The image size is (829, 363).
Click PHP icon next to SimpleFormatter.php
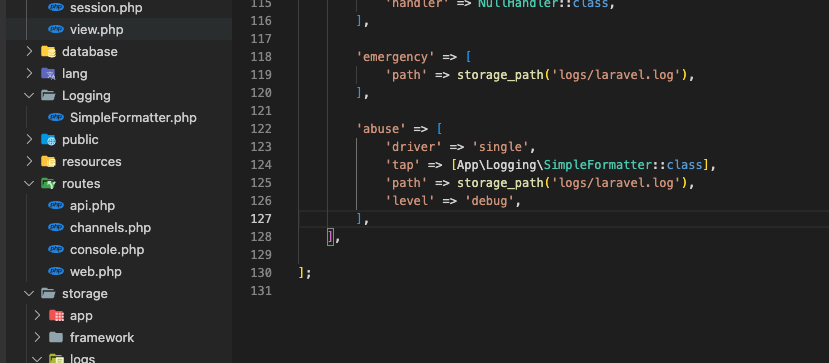pyautogui.click(x=56, y=117)
